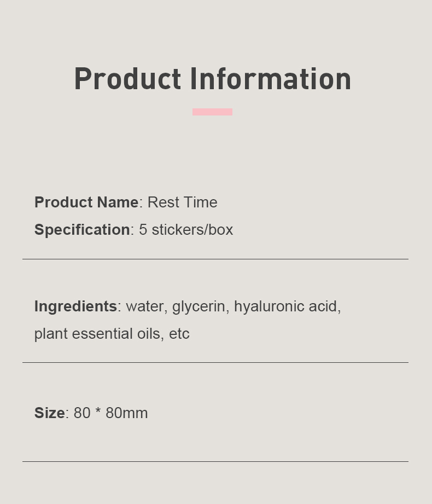The image size is (432, 504).
Task: Select the bold Size label
Action: click(49, 413)
